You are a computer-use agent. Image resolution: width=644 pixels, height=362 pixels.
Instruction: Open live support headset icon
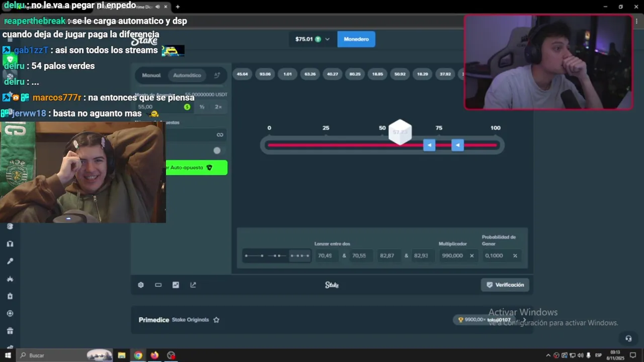[628, 338]
